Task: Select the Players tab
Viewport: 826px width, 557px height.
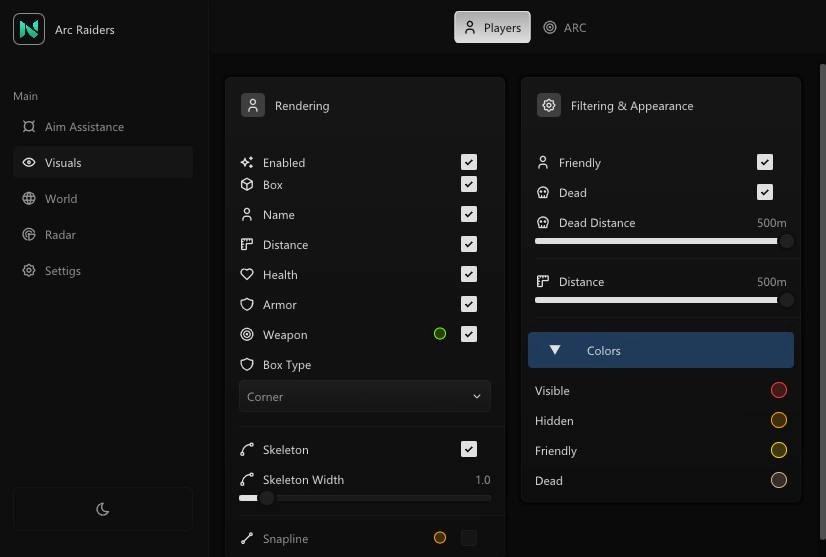Action: [x=492, y=28]
